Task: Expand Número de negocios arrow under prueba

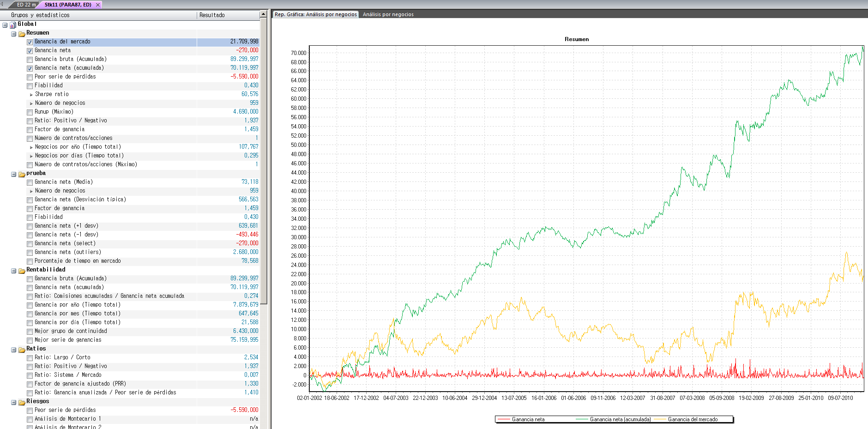Action: [x=31, y=191]
